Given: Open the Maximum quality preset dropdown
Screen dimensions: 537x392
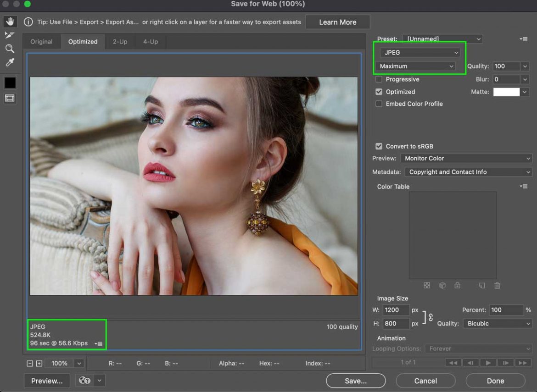Looking at the screenshot, I should [x=416, y=66].
